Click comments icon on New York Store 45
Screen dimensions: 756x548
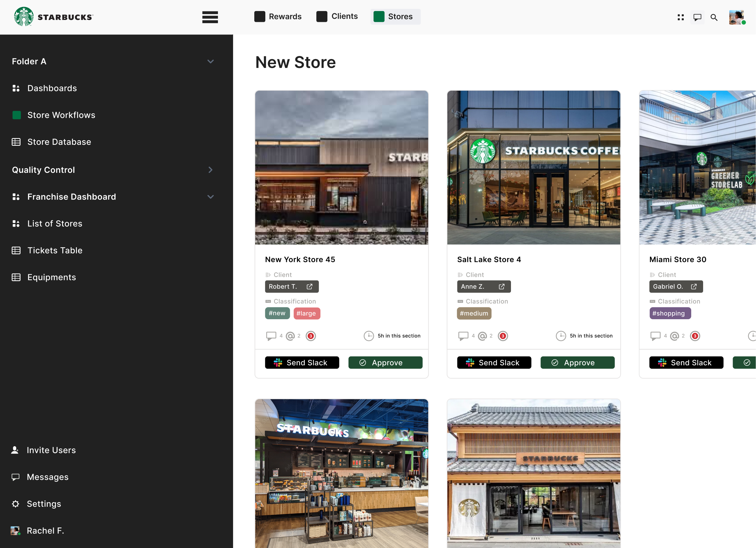(x=271, y=336)
